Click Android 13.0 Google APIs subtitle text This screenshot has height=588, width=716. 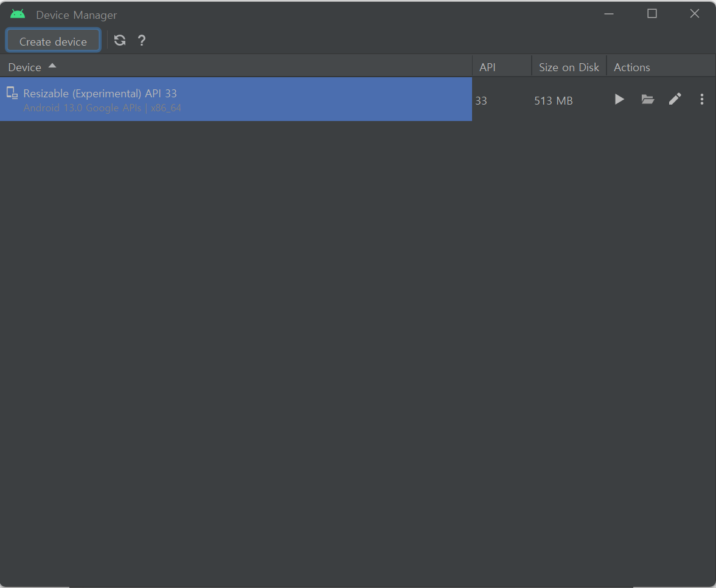click(102, 108)
